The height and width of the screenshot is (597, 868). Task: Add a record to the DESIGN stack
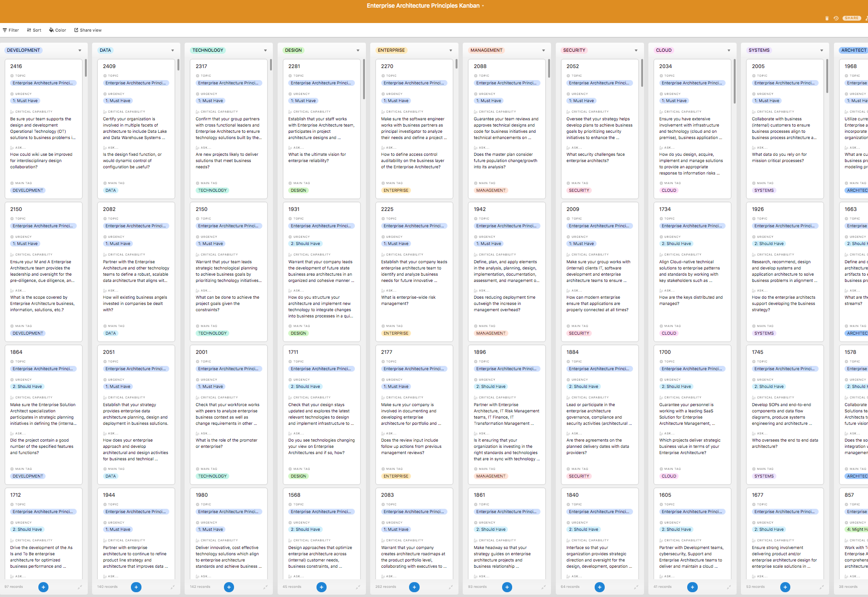321,587
